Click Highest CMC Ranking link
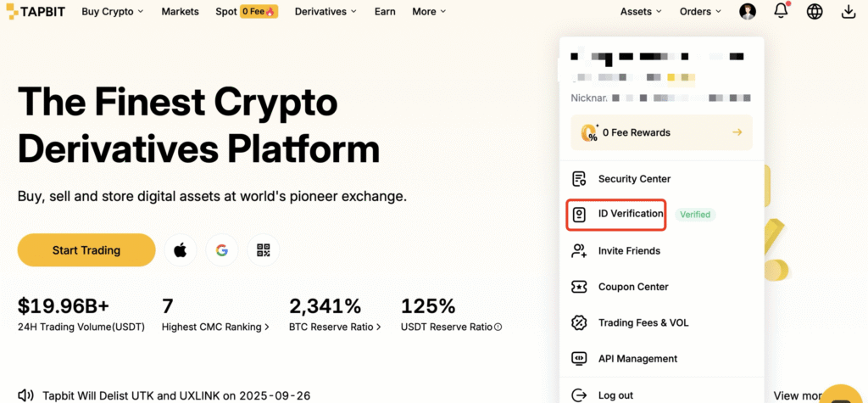The image size is (868, 403). [215, 327]
